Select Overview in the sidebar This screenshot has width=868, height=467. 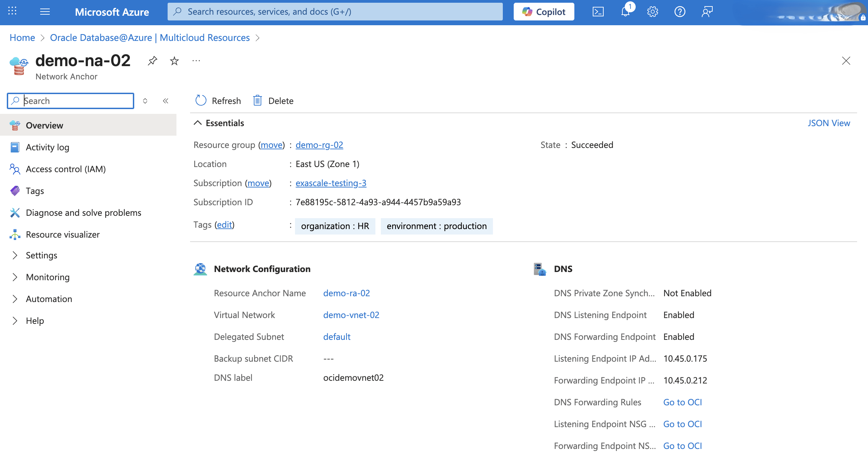click(x=88, y=125)
